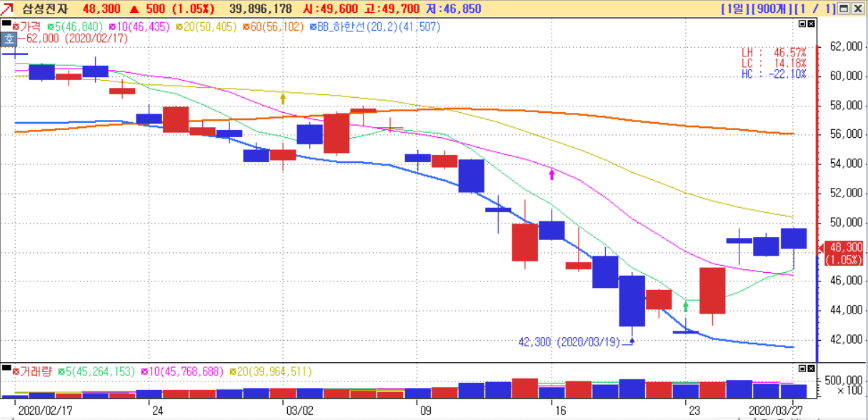Click the HC : -22.10% statistic
868x420 pixels.
pyautogui.click(x=774, y=74)
